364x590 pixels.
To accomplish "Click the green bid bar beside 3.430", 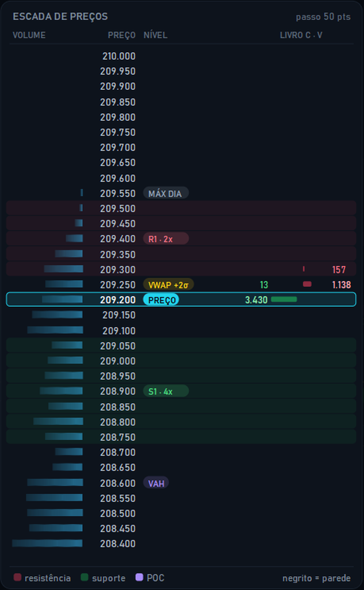I will pos(284,299).
